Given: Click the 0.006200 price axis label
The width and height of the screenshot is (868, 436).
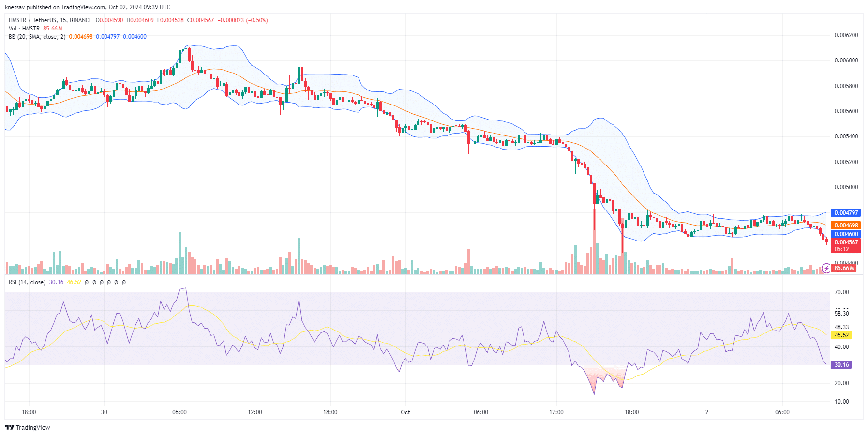Looking at the screenshot, I should point(846,35).
